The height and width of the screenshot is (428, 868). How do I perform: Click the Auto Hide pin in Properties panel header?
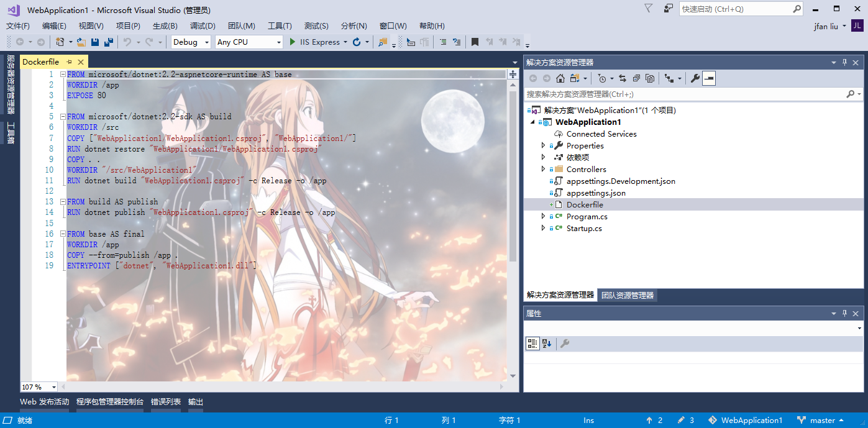pos(844,314)
